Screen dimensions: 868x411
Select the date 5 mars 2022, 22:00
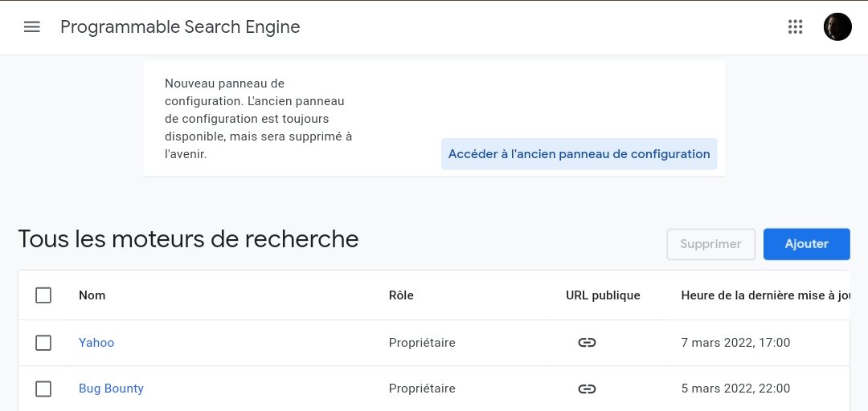[735, 389]
